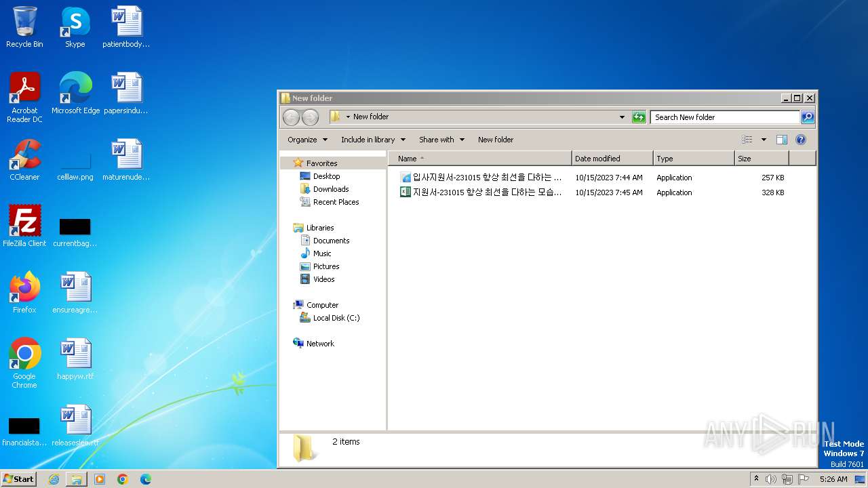868x488 pixels.
Task: Select the Excel-icon 지원서-231015 application file
Action: click(481, 192)
